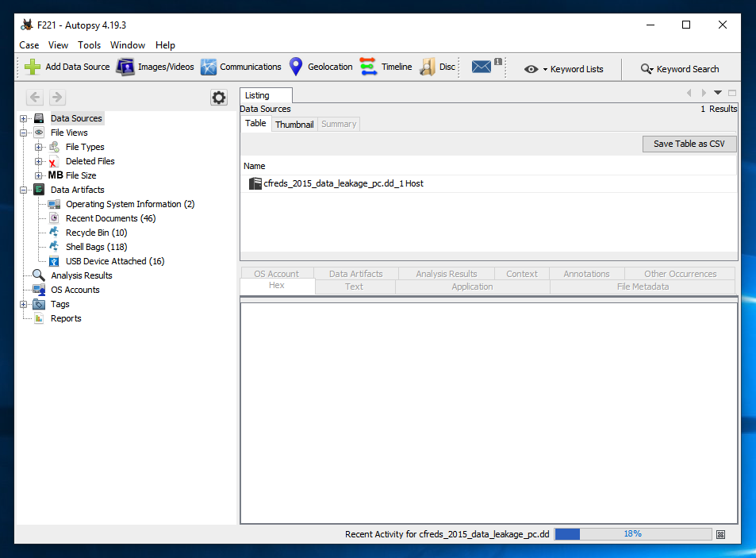Click Operating System Information icon
This screenshot has height=558, width=756.
point(54,204)
